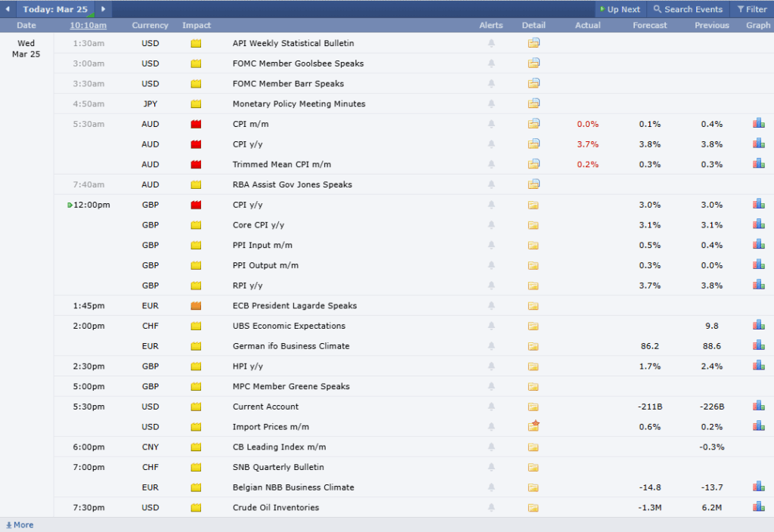
Task: Open the Today: Mar 25 date picker
Action: coord(55,9)
